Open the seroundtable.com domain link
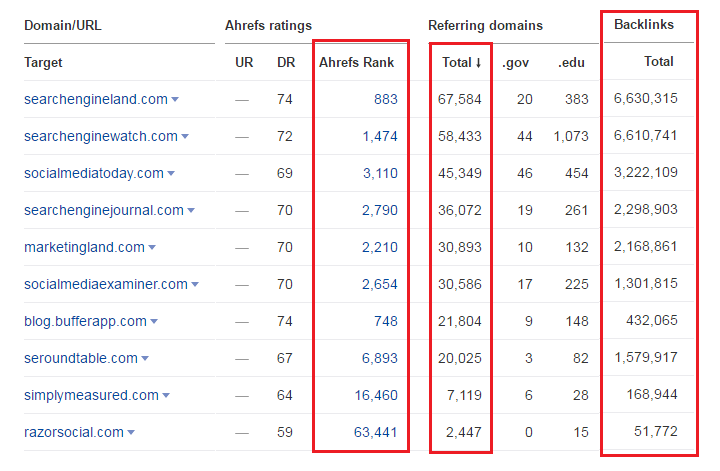 tap(81, 358)
